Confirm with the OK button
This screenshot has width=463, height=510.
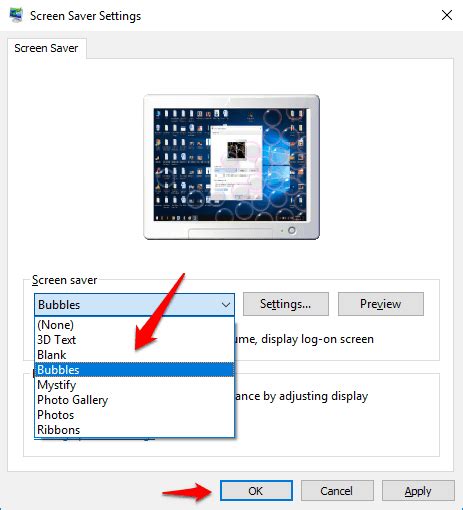256,491
